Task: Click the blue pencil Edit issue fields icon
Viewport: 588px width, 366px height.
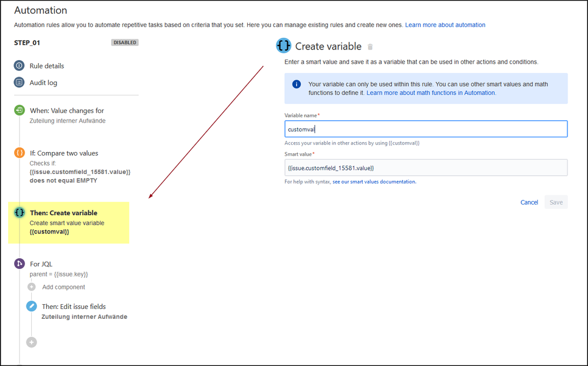Action: [x=32, y=306]
